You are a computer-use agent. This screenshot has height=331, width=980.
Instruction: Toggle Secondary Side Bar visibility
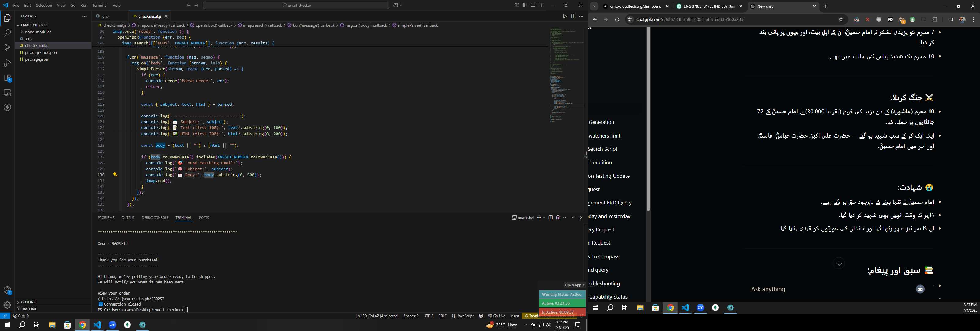pos(541,5)
